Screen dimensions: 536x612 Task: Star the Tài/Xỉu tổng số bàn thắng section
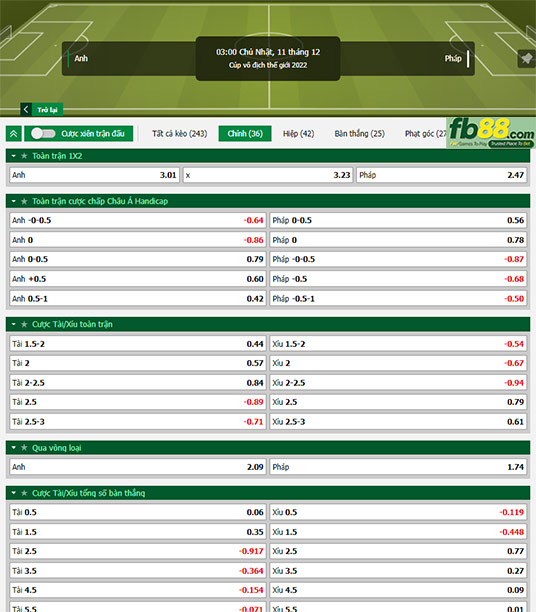tap(24, 493)
